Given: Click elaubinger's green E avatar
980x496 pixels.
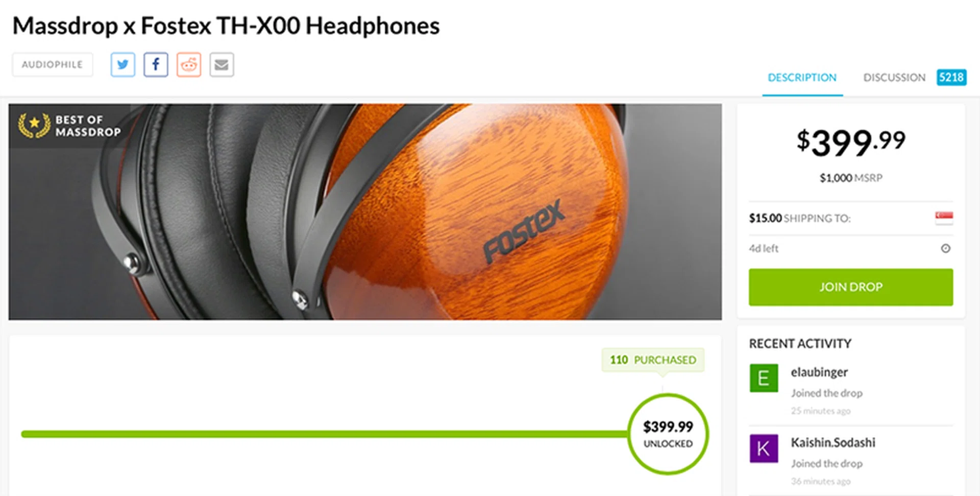Looking at the screenshot, I should pos(764,378).
